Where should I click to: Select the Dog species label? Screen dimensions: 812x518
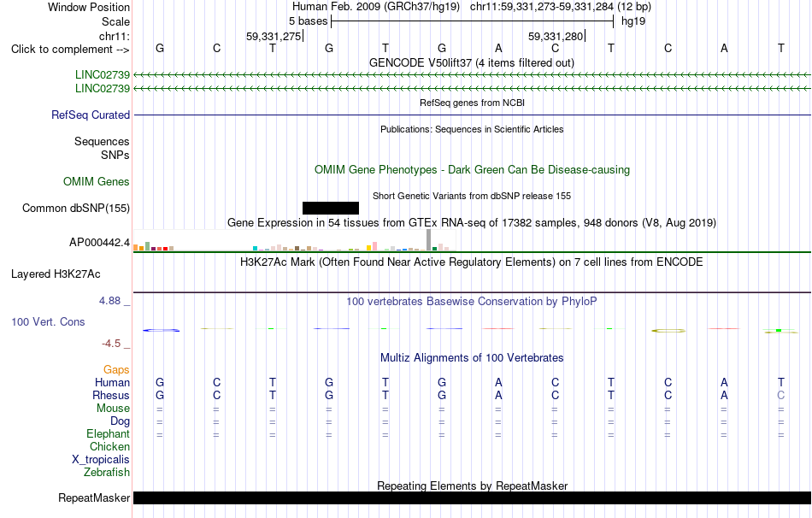(x=121, y=421)
